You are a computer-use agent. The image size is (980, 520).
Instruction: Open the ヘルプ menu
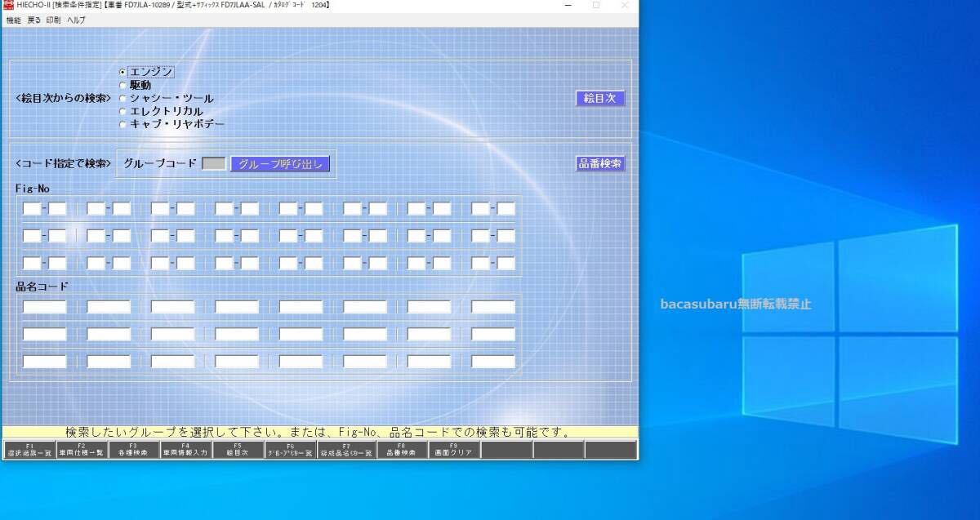click(x=76, y=20)
